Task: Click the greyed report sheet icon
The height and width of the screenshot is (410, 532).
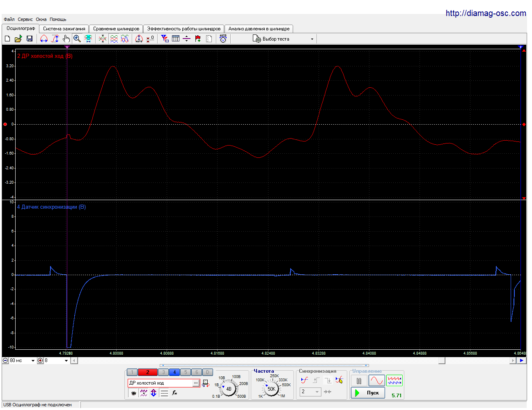Action: tap(209, 39)
